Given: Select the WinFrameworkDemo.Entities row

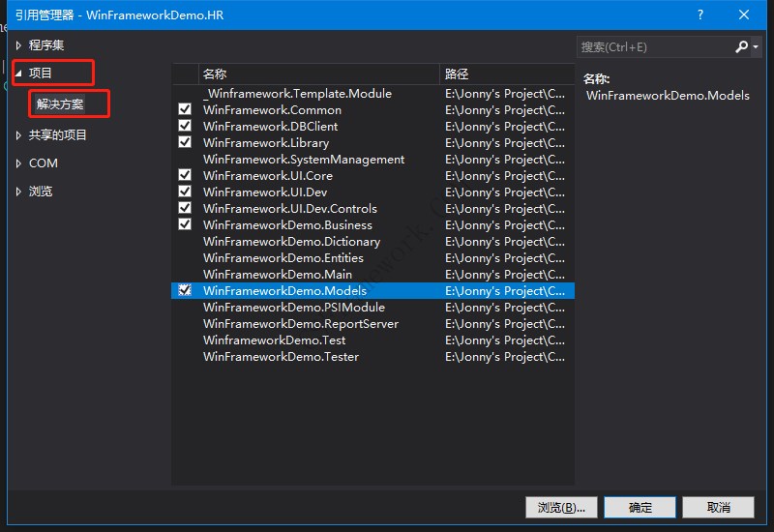Looking at the screenshot, I should tap(372, 257).
